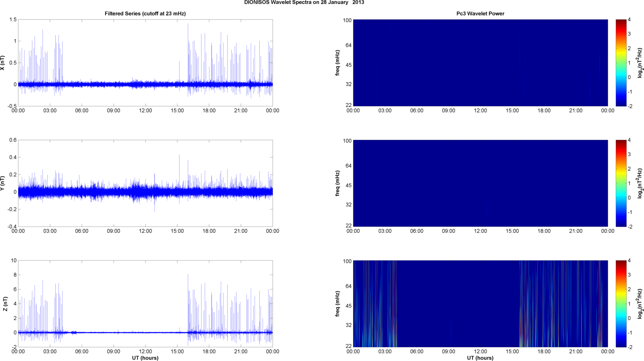The height and width of the screenshot is (361, 644).
Task: Click the 64 frequency tick of top spectrogram
Action: click(348, 45)
